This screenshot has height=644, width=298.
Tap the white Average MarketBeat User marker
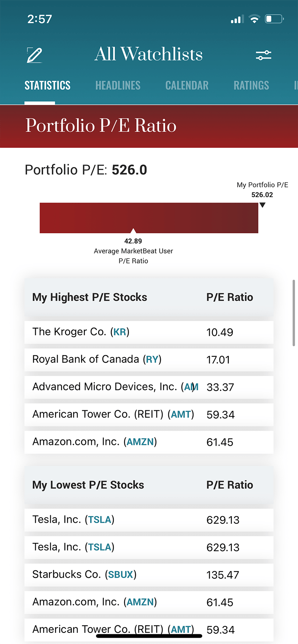point(133,231)
